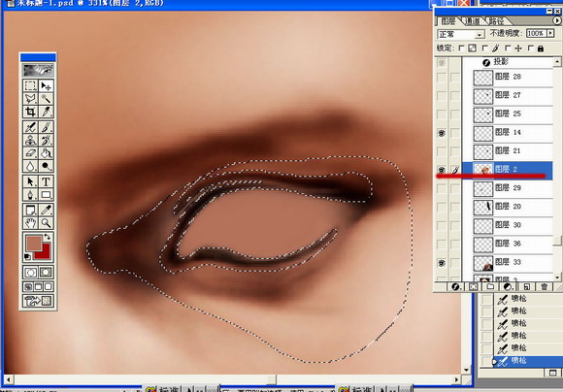Toggle lock all checkbox beside padlock
Image resolution: width=563 pixels, height=392 pixels.
(x=531, y=49)
